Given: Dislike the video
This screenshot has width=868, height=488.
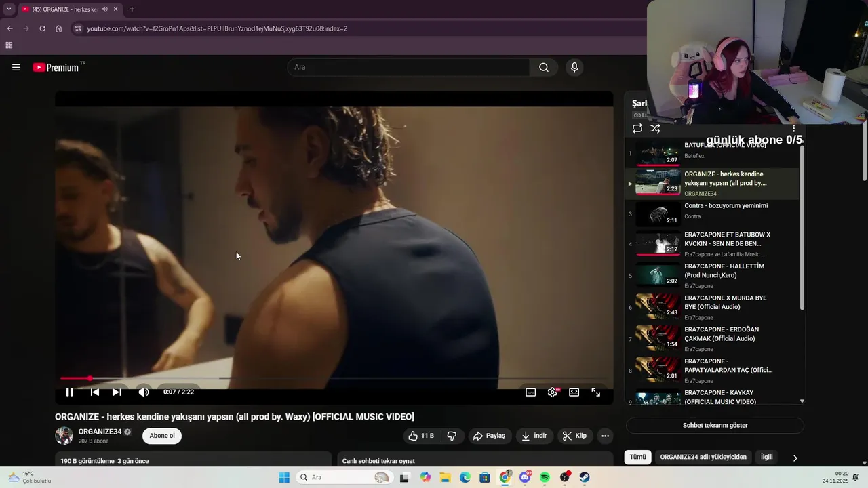Looking at the screenshot, I should pyautogui.click(x=452, y=436).
